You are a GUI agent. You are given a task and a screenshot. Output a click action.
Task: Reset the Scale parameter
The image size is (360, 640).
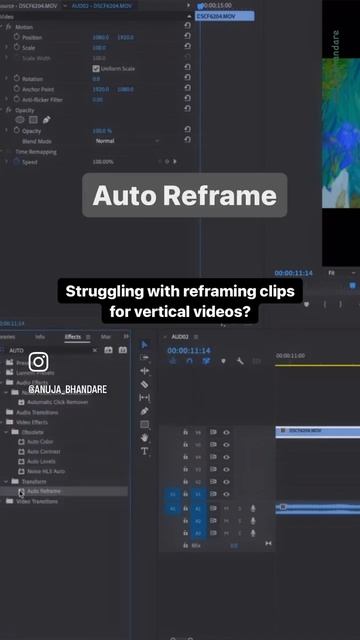pos(187,47)
